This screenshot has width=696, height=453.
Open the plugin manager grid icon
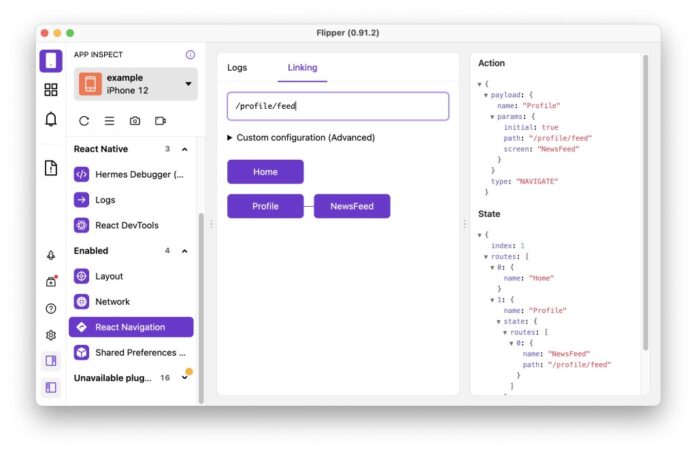click(x=51, y=90)
